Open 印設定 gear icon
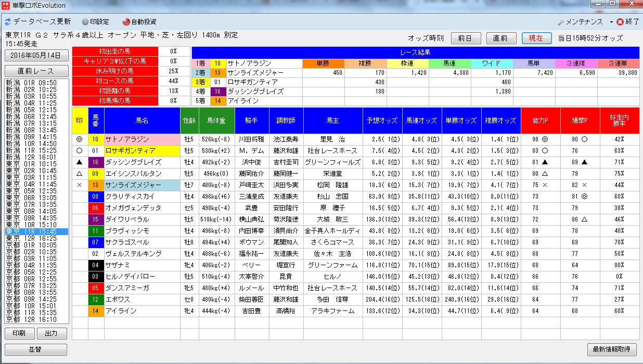This screenshot has height=364, width=643. coord(85,22)
